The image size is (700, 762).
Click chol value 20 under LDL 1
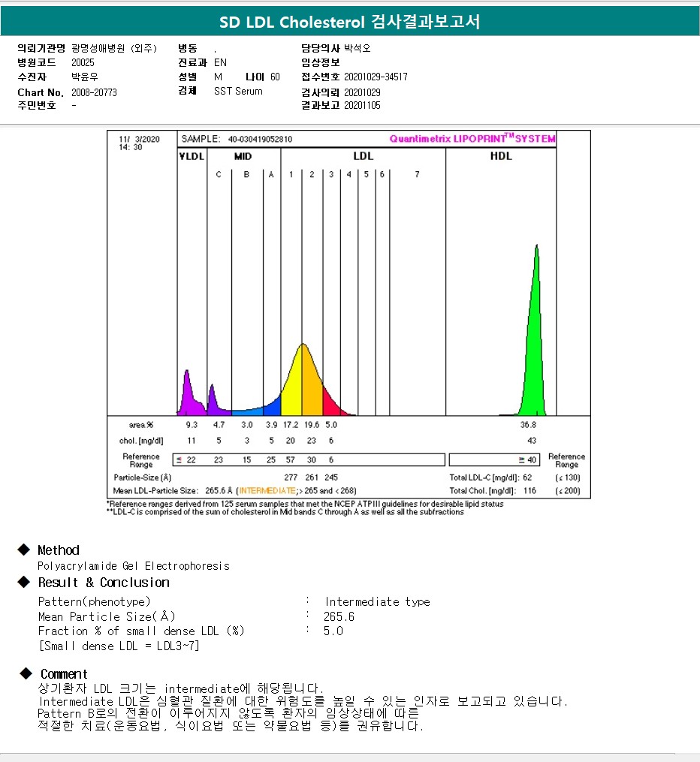point(290,440)
